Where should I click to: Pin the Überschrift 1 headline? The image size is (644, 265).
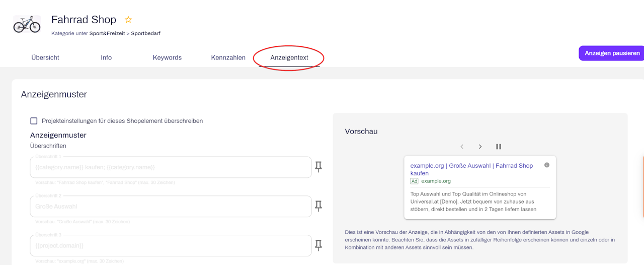(318, 167)
